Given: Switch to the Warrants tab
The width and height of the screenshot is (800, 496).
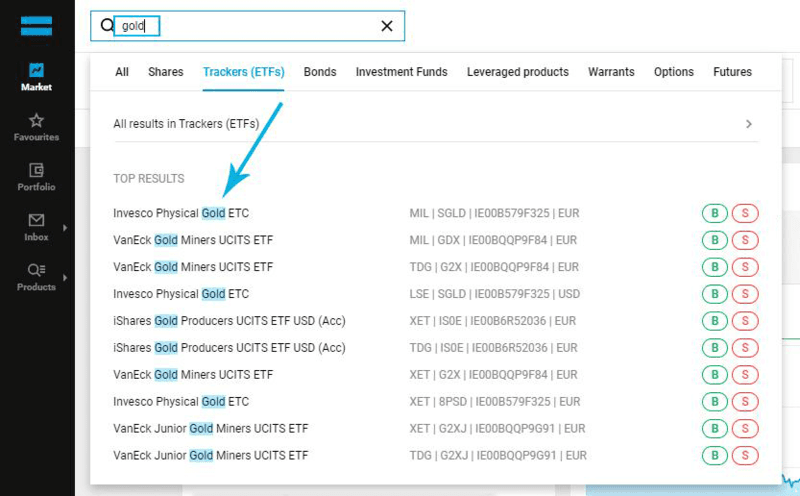Looking at the screenshot, I should 611,72.
